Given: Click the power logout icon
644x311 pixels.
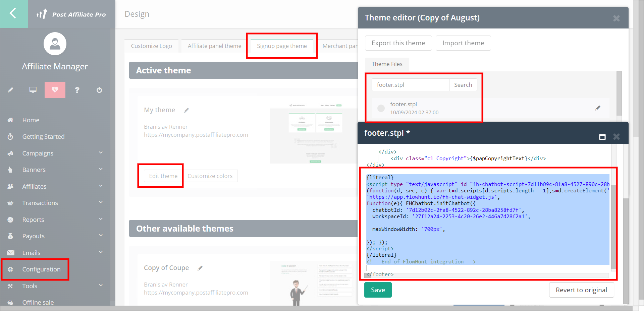Looking at the screenshot, I should point(99,90).
